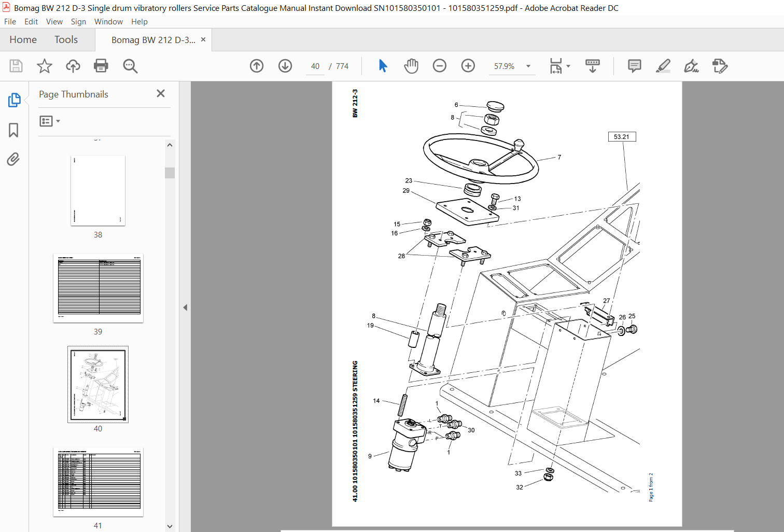Screen dimensions: 784x532
Task: Select the arrow Selection tool
Action: click(383, 66)
